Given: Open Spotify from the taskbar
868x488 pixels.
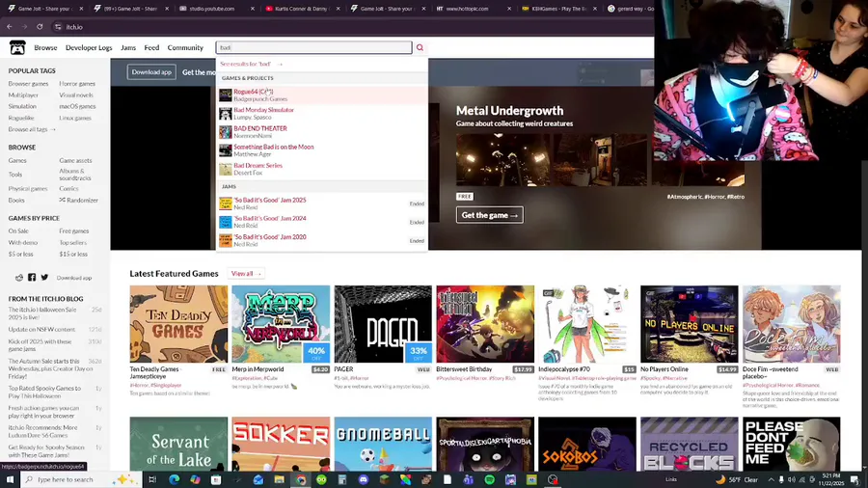Looking at the screenshot, I should coord(489,479).
